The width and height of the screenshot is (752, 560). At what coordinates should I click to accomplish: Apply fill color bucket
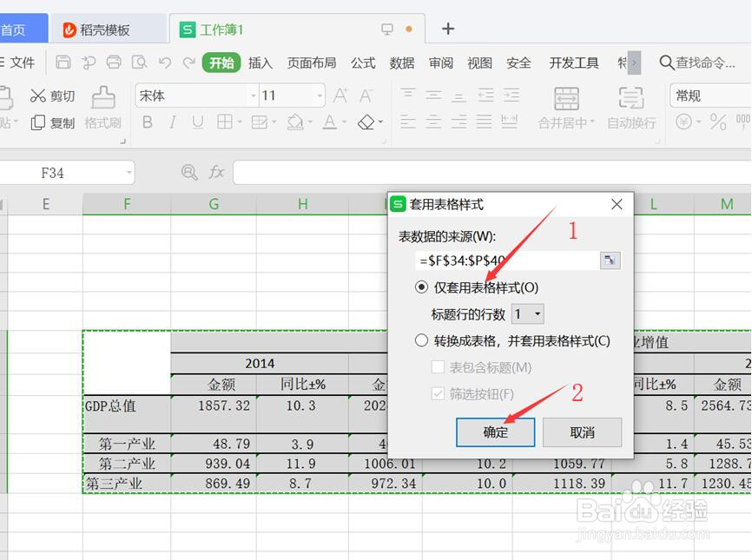tap(295, 122)
